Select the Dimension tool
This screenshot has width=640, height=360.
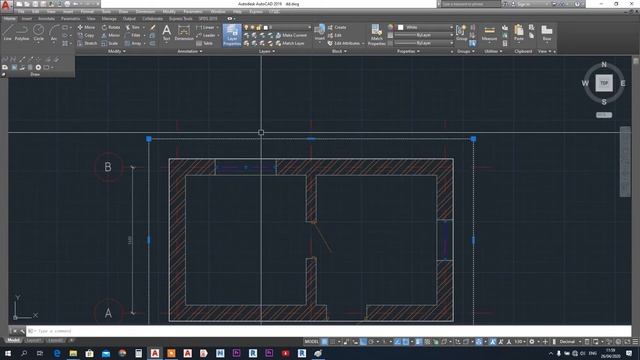(184, 32)
